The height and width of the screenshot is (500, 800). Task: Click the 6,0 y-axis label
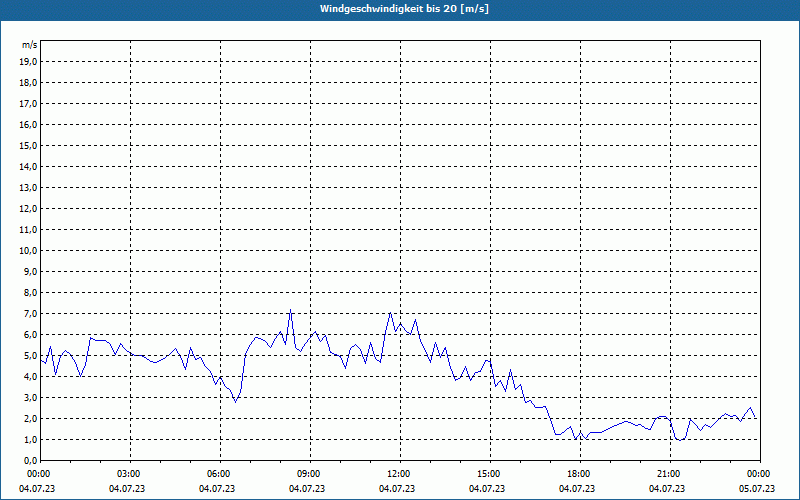[x=30, y=335]
